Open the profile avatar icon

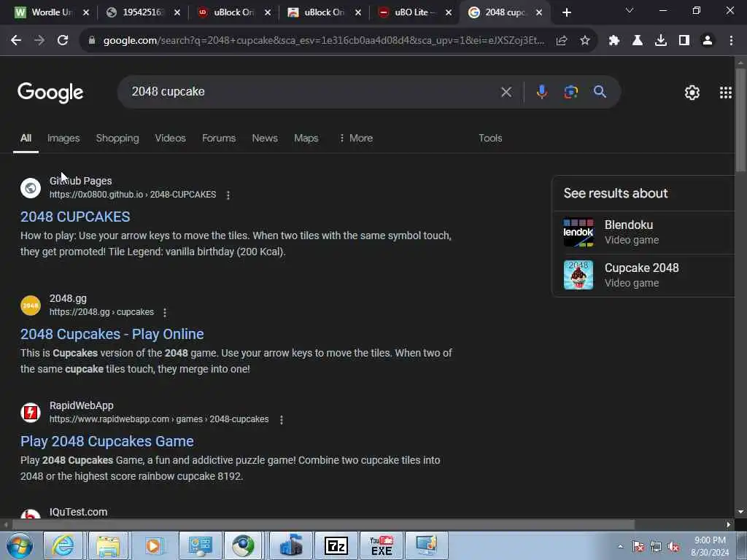[x=708, y=41]
